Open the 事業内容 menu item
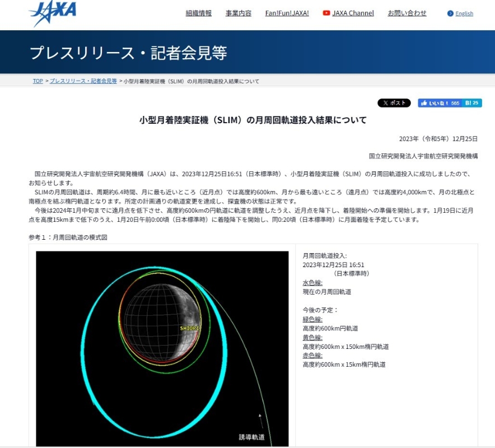 (239, 13)
